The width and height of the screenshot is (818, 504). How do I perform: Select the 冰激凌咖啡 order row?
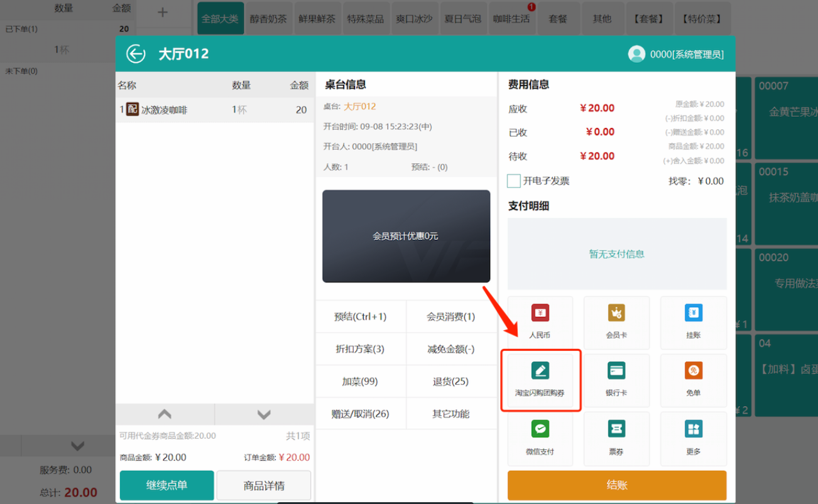[215, 110]
